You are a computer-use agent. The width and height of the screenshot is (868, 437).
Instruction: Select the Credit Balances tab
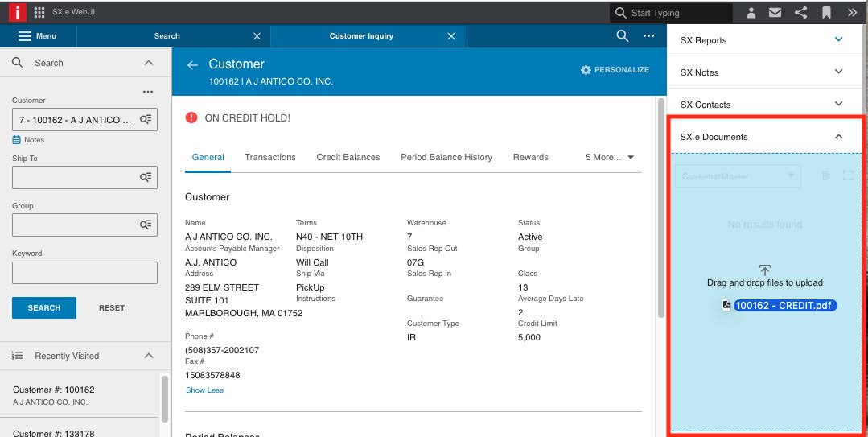tap(348, 157)
